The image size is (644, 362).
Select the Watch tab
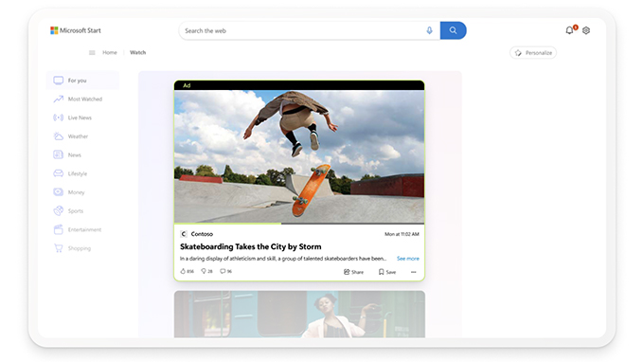[137, 53]
